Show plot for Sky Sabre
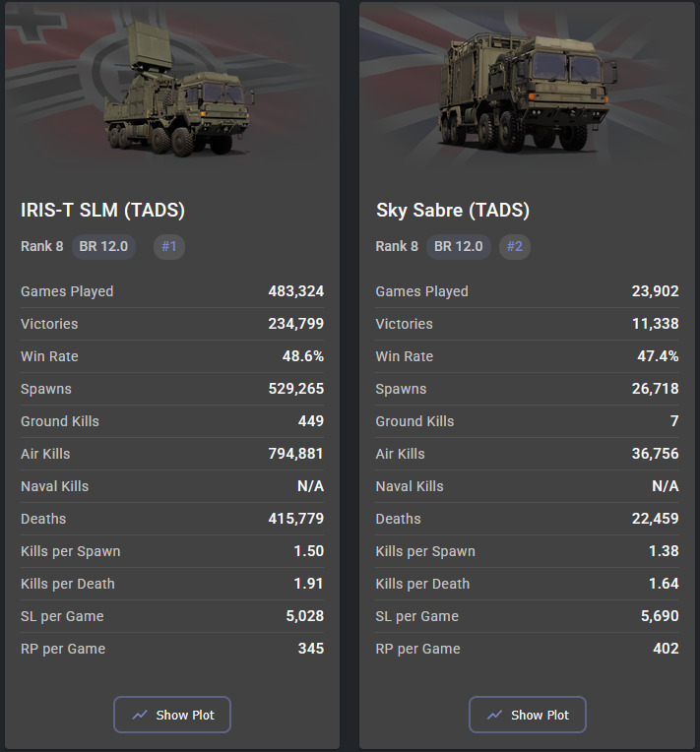This screenshot has width=700, height=752. pyautogui.click(x=528, y=715)
